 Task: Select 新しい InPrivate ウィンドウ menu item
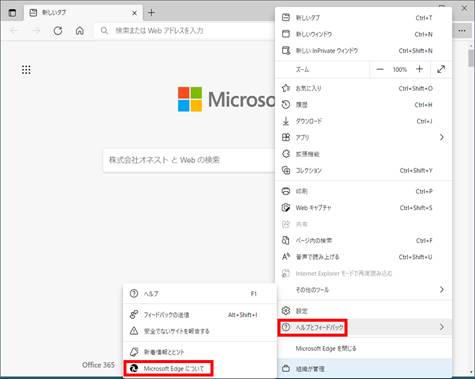(363, 51)
